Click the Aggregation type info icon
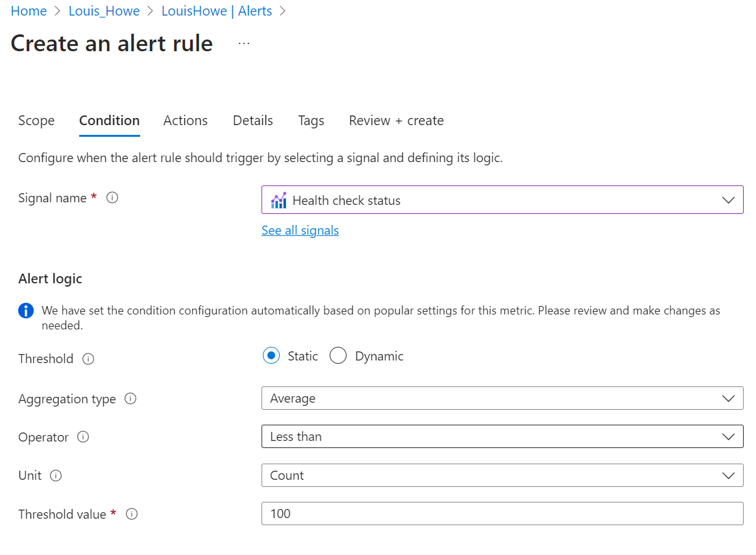The image size is (756, 555). pos(130,399)
